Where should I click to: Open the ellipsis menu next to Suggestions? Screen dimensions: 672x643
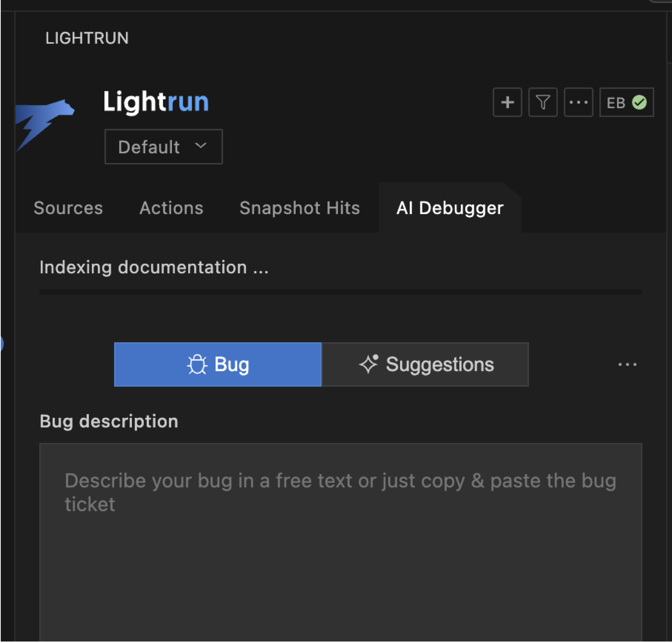[627, 364]
